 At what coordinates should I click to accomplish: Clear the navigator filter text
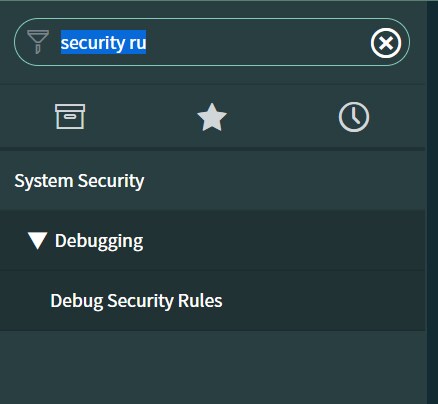[x=386, y=43]
